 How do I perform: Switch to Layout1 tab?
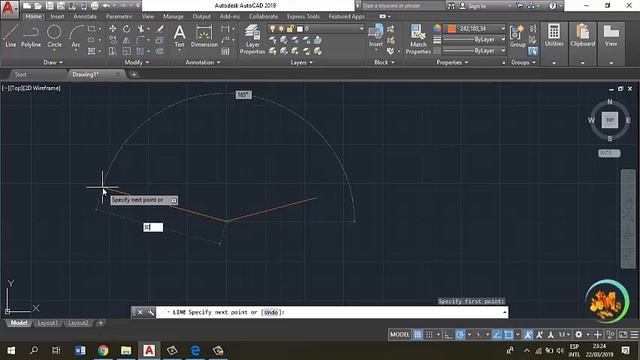point(47,323)
